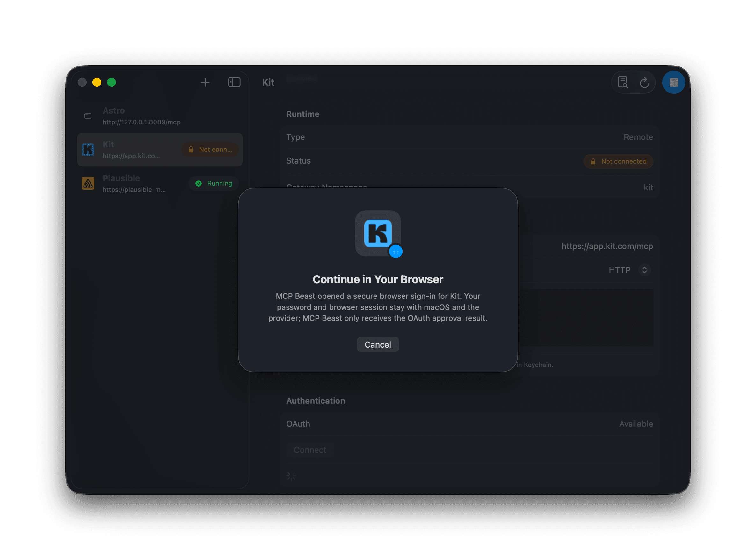Toggle the sidebar panel icon
The image size is (756, 560).
(x=234, y=82)
